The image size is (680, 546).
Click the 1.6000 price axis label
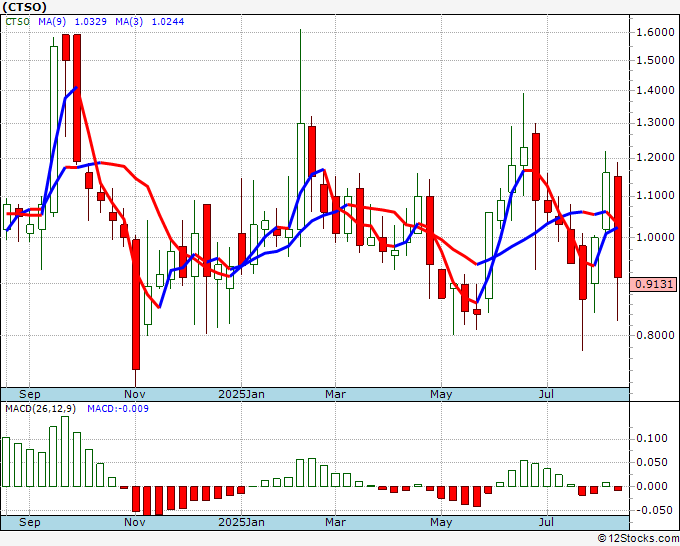[655, 32]
